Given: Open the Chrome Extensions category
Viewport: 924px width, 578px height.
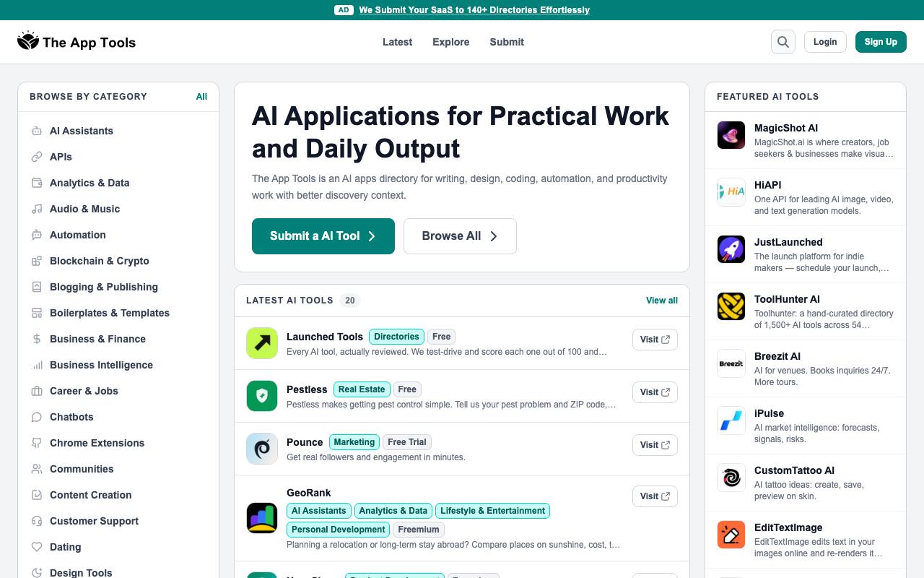Looking at the screenshot, I should point(97,443).
